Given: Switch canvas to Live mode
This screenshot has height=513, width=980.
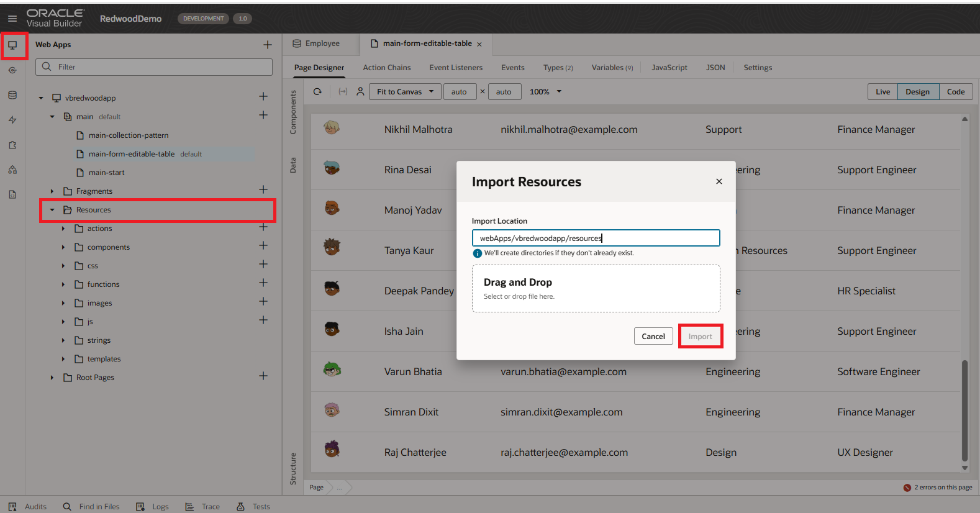Looking at the screenshot, I should [x=882, y=92].
